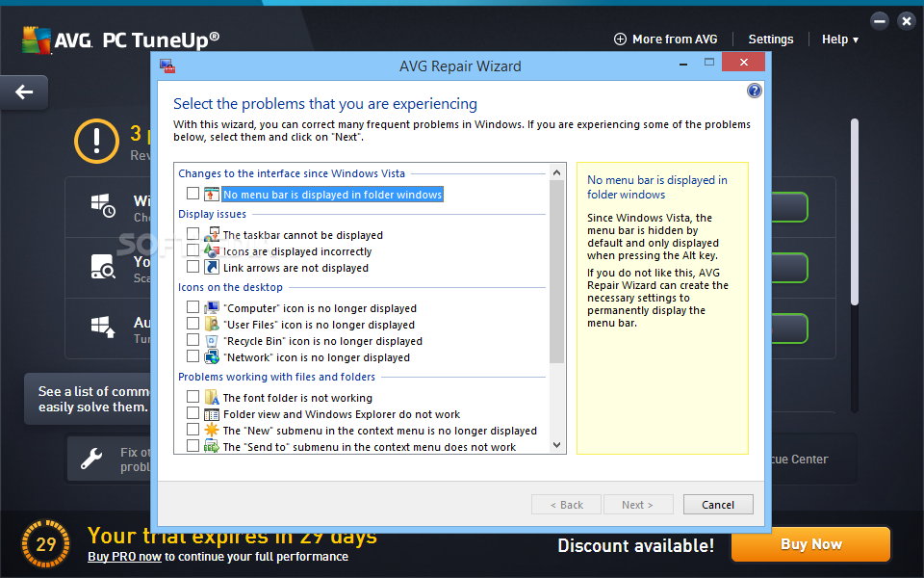Click the yellow exclamation warning icon
Screen dimensions: 924x578
point(96,141)
